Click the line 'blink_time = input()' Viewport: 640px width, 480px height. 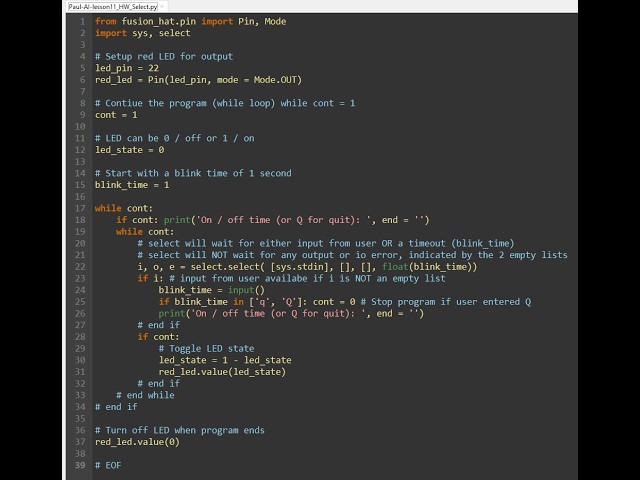(211, 290)
